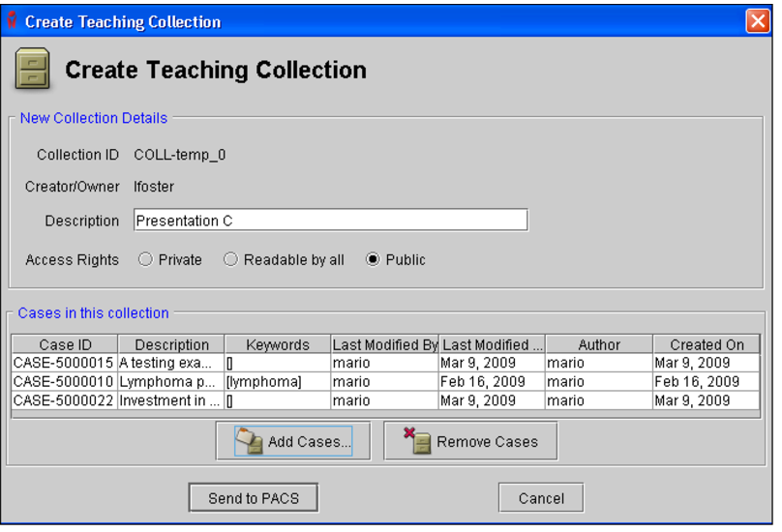Select the Public access rights radio
The image size is (782, 532).
pyautogui.click(x=373, y=260)
